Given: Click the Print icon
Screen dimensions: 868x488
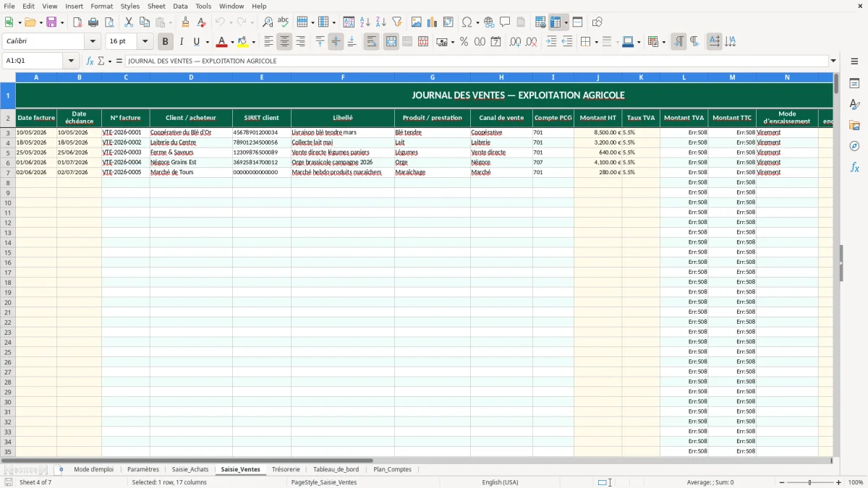Looking at the screenshot, I should 93,22.
